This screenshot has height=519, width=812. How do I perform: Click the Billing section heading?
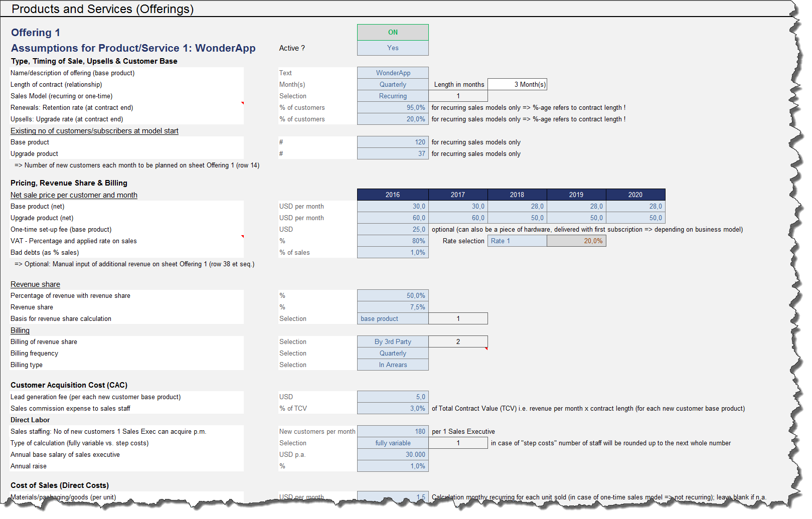[x=20, y=330]
